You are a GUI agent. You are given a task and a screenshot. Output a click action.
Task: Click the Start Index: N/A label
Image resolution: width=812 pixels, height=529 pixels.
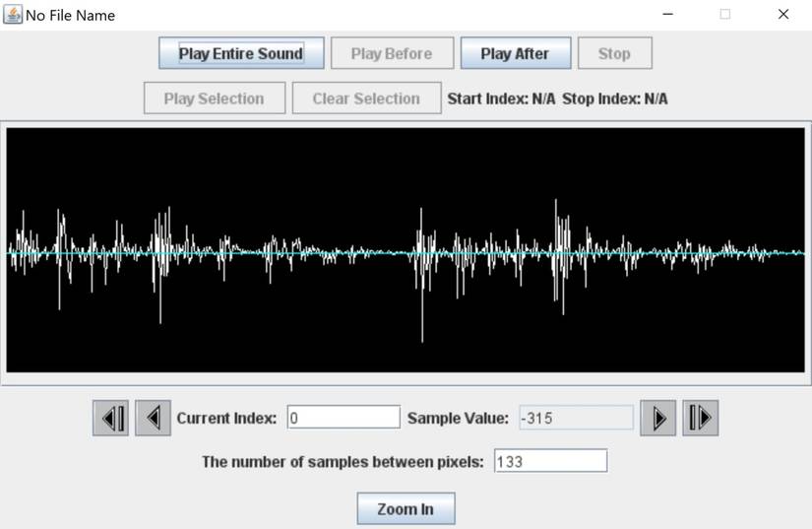point(501,99)
